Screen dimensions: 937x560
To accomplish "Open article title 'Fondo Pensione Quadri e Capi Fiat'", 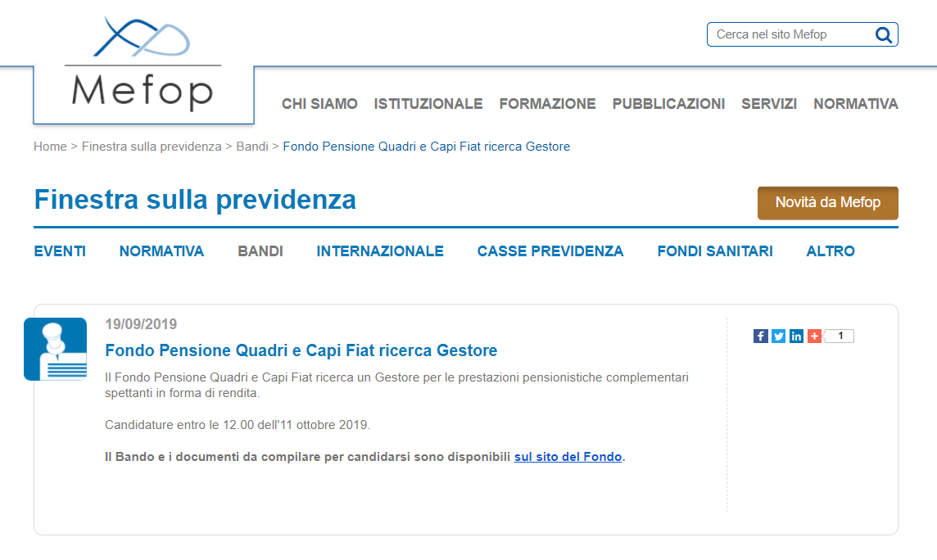I will click(x=301, y=350).
